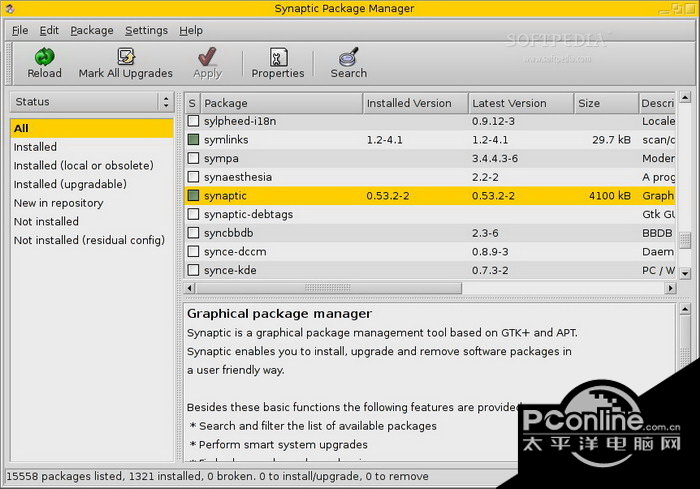
Task: Sort by the Size column header
Action: tap(606, 103)
